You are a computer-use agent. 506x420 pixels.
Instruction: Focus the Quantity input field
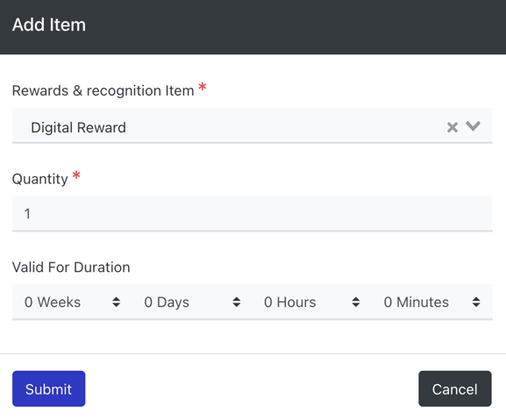(x=253, y=214)
